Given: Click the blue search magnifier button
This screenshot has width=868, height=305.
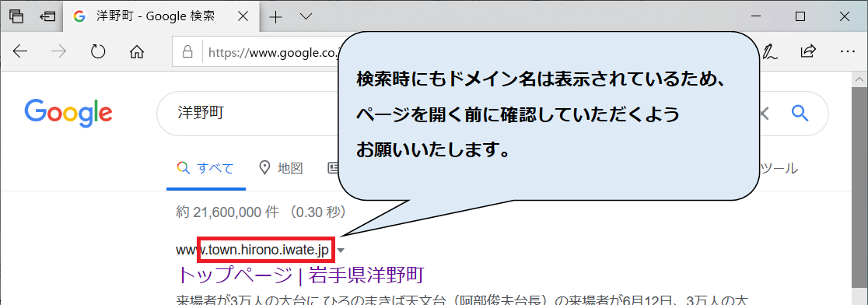Looking at the screenshot, I should click(x=800, y=113).
